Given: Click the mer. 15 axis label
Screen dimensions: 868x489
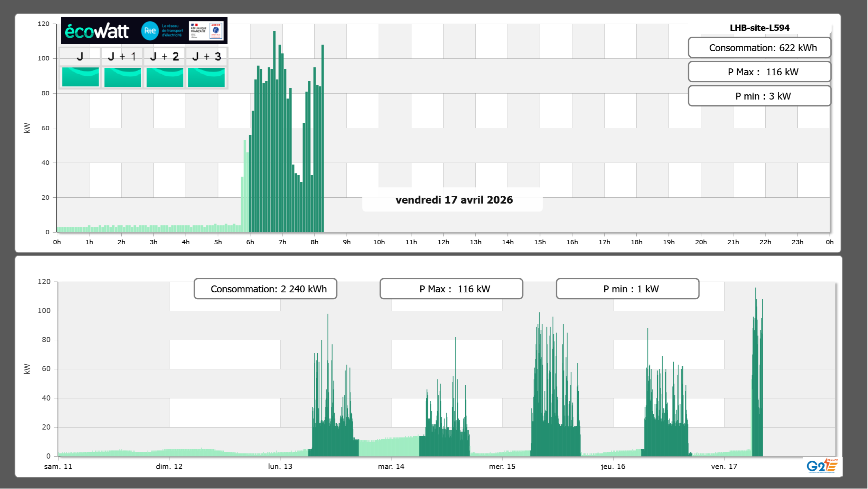Looking at the screenshot, I should pyautogui.click(x=502, y=467).
